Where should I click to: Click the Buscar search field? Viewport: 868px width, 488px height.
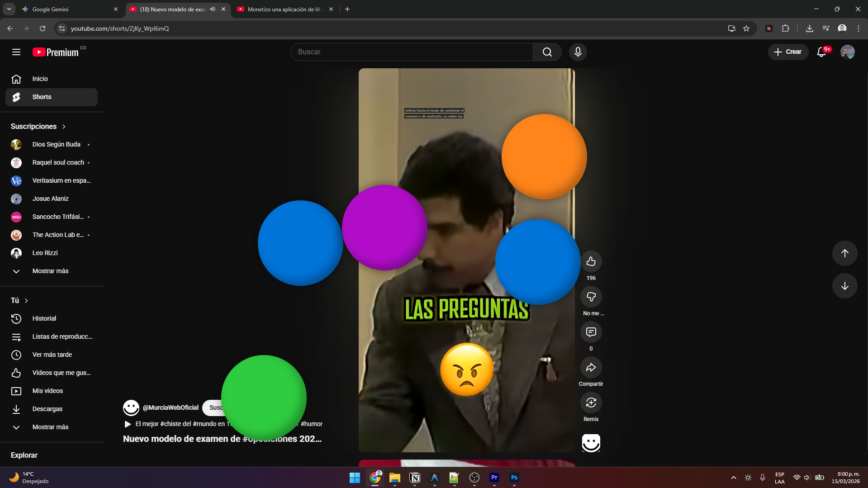412,52
